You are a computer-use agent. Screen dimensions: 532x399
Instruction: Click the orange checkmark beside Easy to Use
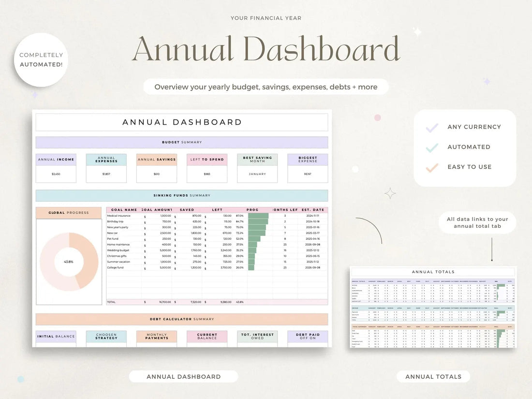pos(432,167)
